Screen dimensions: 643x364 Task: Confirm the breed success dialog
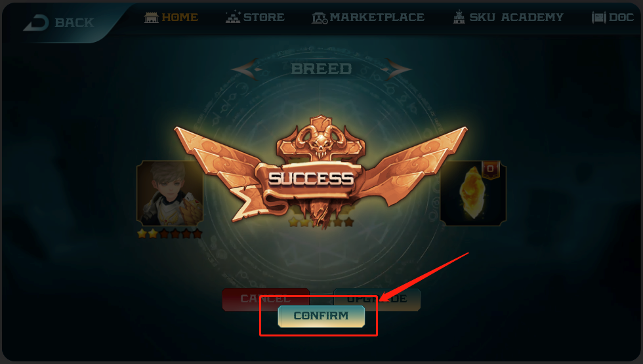(321, 316)
